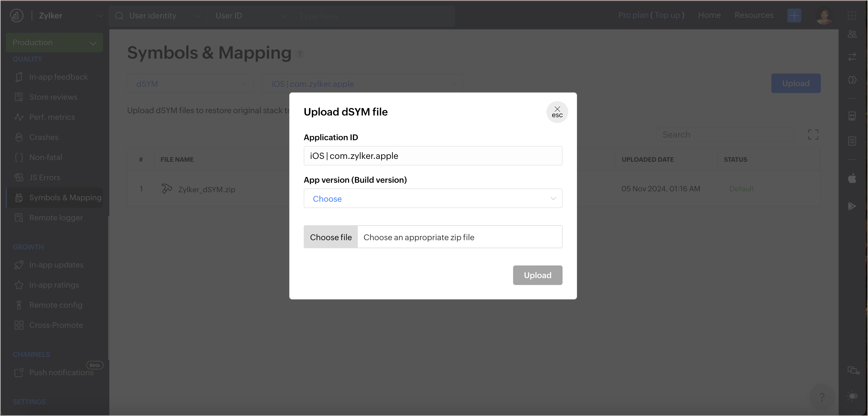The height and width of the screenshot is (416, 868).
Task: Click the Choose file button
Action: tap(330, 237)
